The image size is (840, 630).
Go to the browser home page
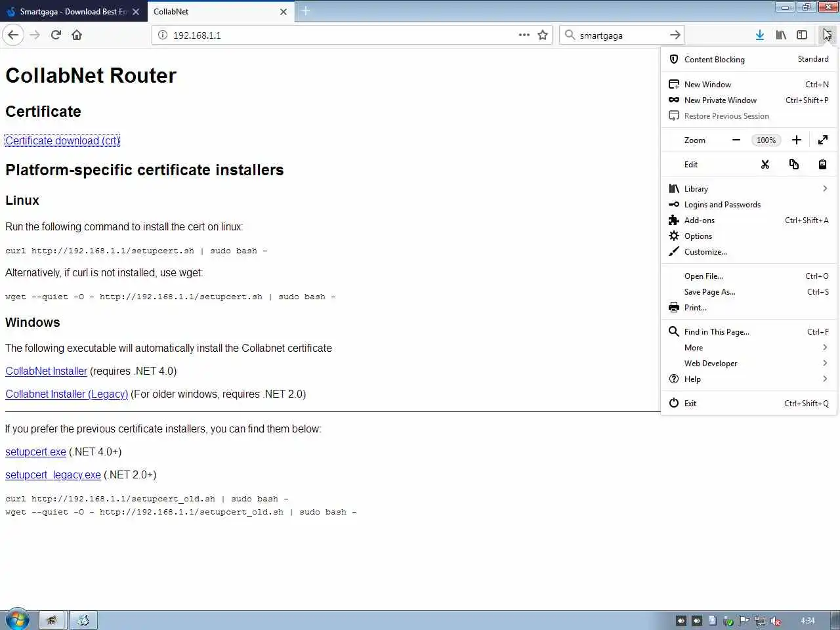(x=77, y=35)
